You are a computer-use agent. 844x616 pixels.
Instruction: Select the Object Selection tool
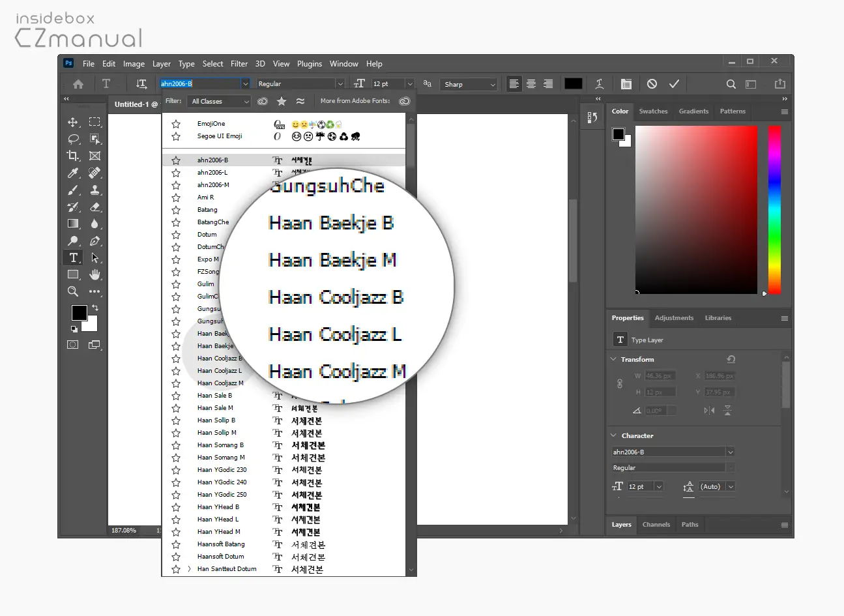click(x=95, y=139)
